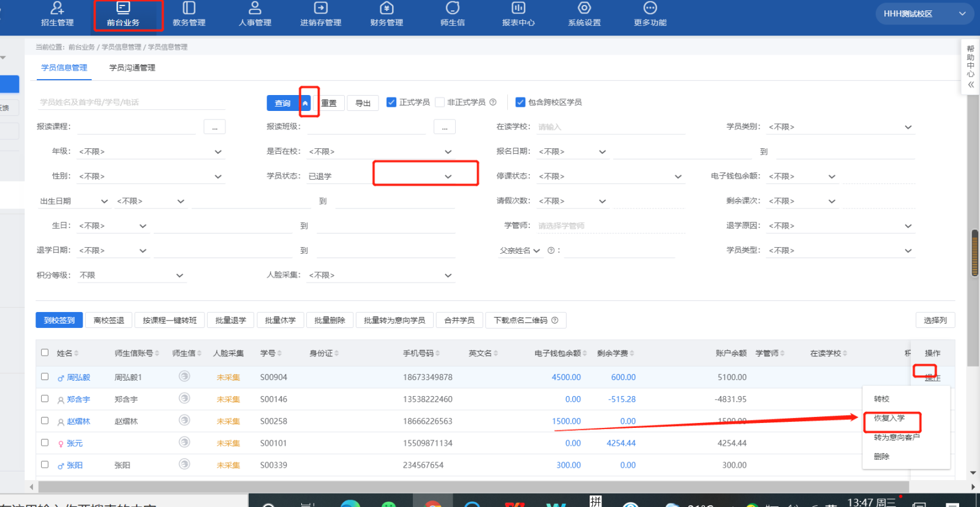Open 是否在校 dropdown

380,151
